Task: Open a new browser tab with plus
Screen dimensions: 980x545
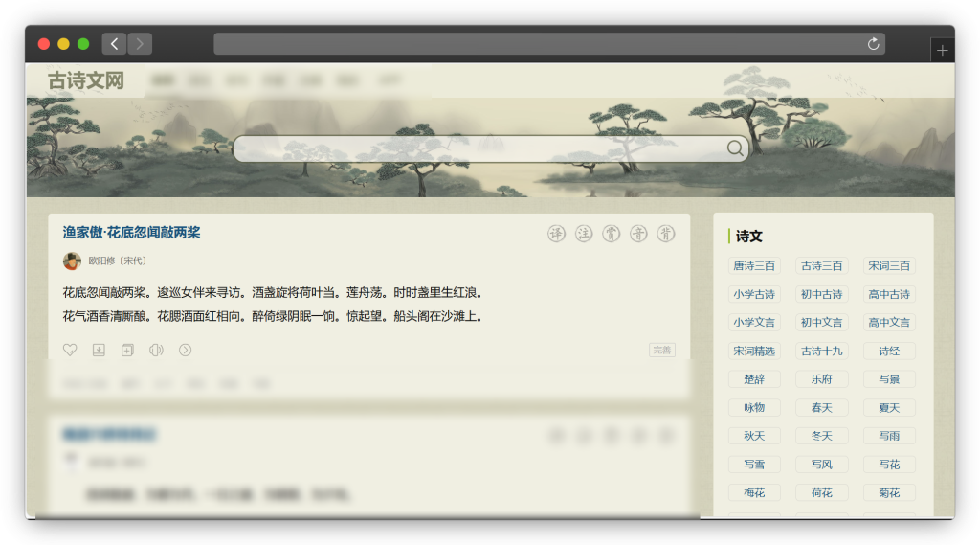Action: click(942, 51)
